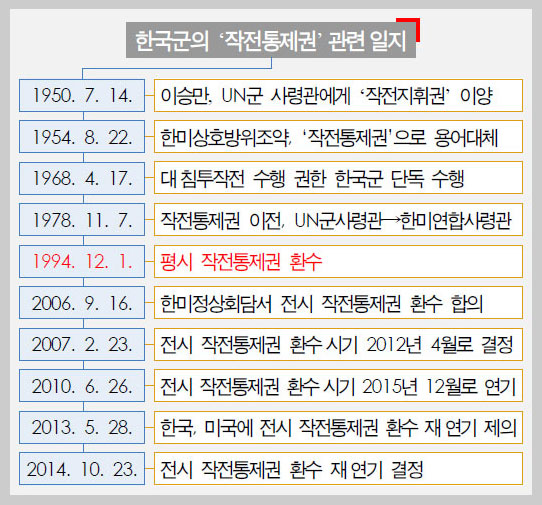Viewport: 542px width, 505px height.
Task: Click the title '한국군의 작전통제권 관련 일지'
Action: [x=271, y=40]
